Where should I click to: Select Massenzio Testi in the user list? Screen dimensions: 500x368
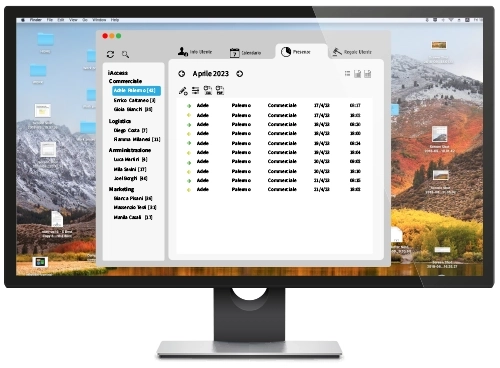pos(135,207)
